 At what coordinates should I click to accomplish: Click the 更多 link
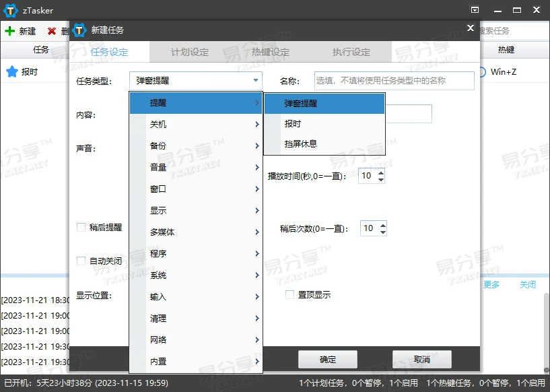pos(491,285)
